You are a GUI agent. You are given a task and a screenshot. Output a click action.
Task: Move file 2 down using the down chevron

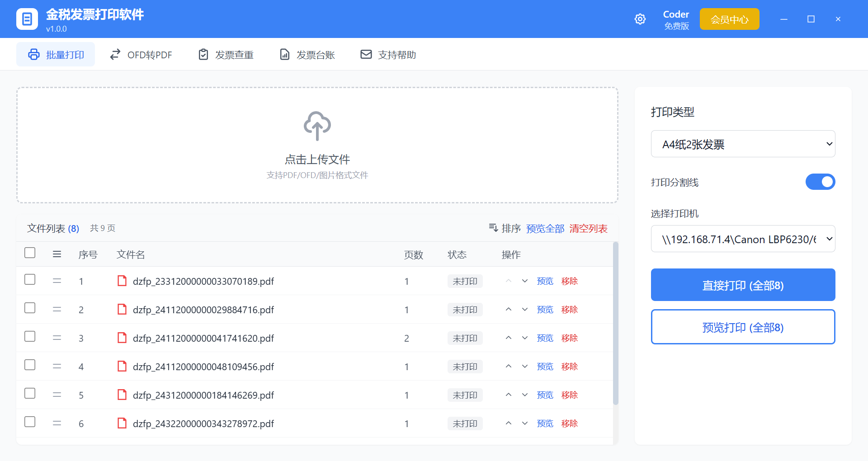(524, 309)
